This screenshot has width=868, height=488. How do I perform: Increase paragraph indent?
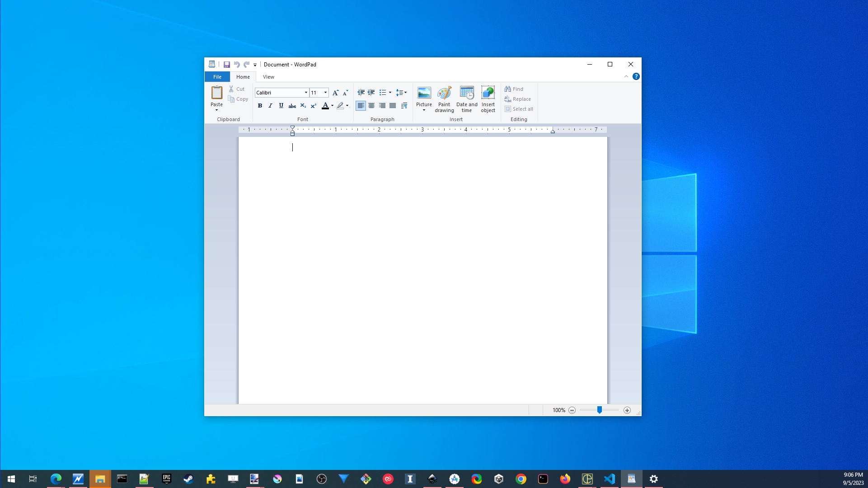pos(371,93)
